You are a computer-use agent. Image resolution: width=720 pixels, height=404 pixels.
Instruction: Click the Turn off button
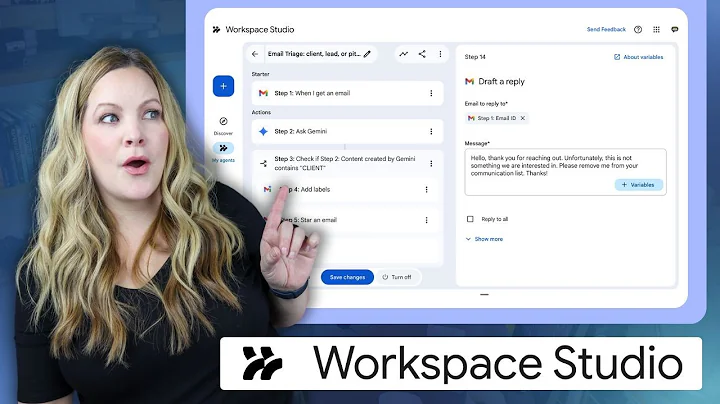[x=397, y=277]
